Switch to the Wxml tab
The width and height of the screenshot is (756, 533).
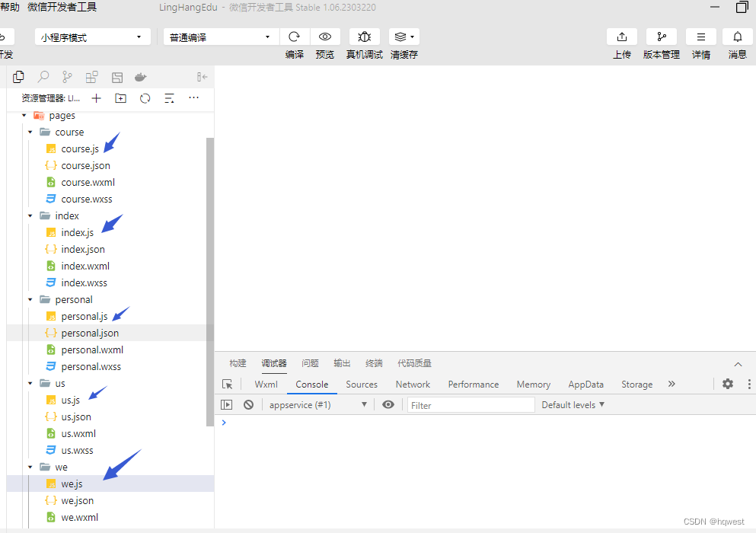click(266, 384)
